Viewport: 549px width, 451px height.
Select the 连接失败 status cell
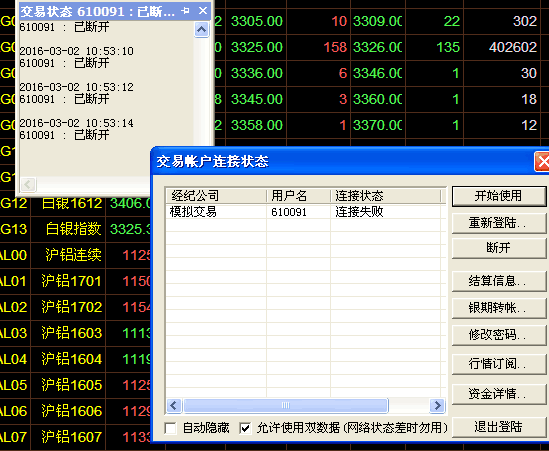[x=359, y=212]
